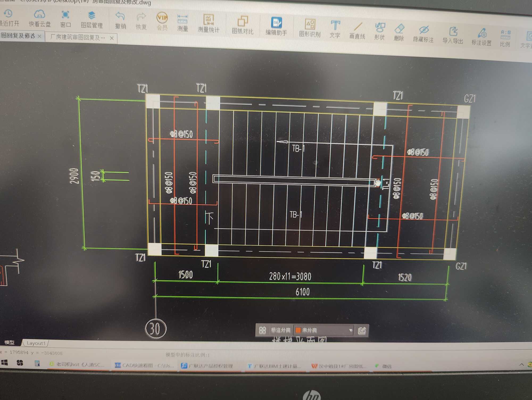
Task: Expand the system tray hidden icons chevron
Action: tap(522, 365)
